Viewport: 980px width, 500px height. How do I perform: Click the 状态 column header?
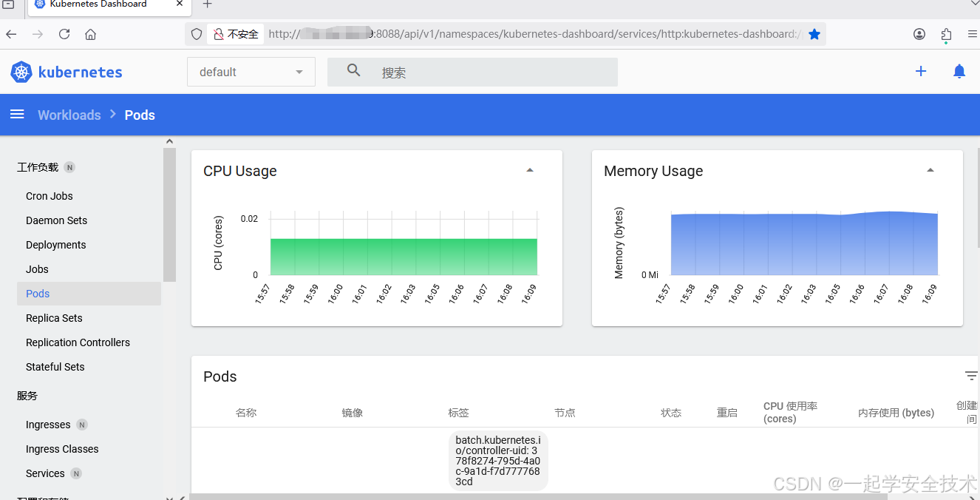tap(671, 413)
